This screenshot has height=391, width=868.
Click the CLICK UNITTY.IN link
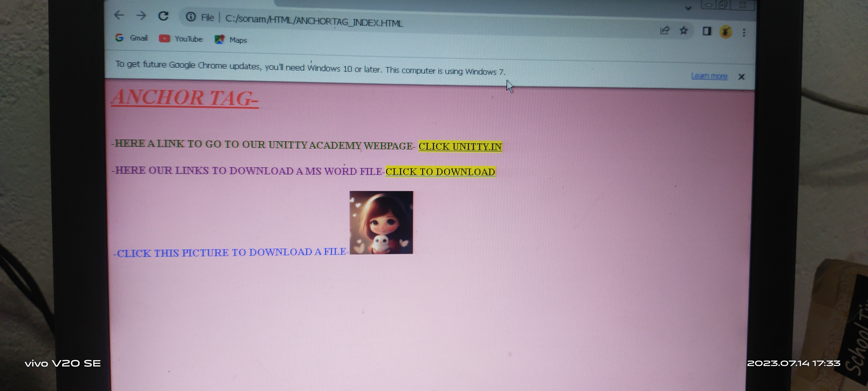[460, 147]
